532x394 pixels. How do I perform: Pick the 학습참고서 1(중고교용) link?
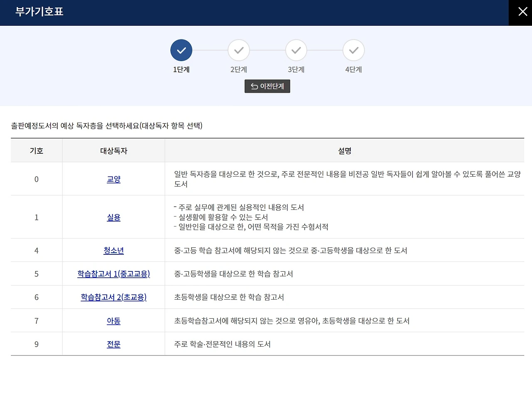tap(113, 274)
